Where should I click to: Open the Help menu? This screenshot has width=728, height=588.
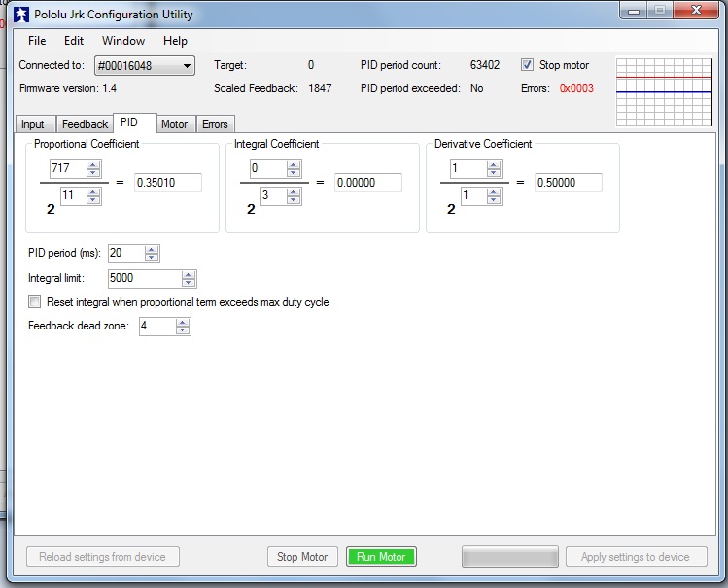click(x=175, y=41)
